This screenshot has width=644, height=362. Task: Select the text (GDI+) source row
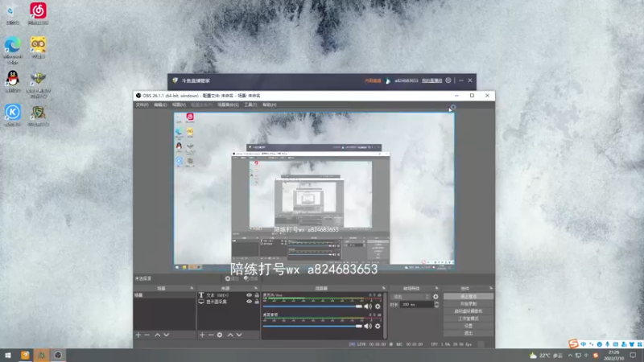(228, 295)
